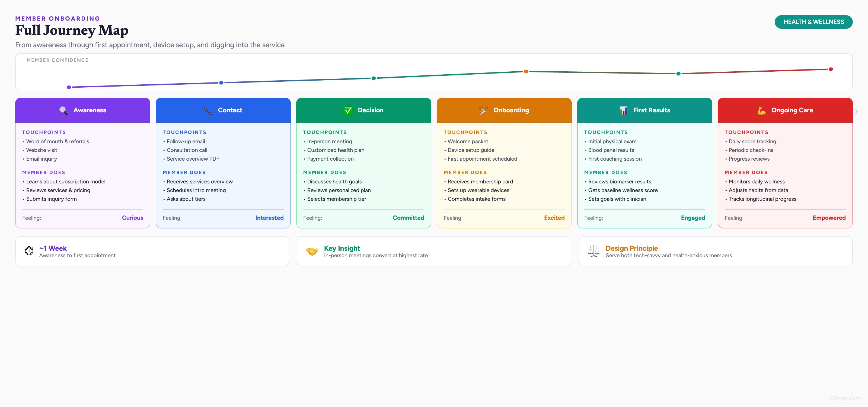Screen dimensions: 868x407
Task: Click the HEALTH & WELLNESS badge
Action: (x=813, y=22)
